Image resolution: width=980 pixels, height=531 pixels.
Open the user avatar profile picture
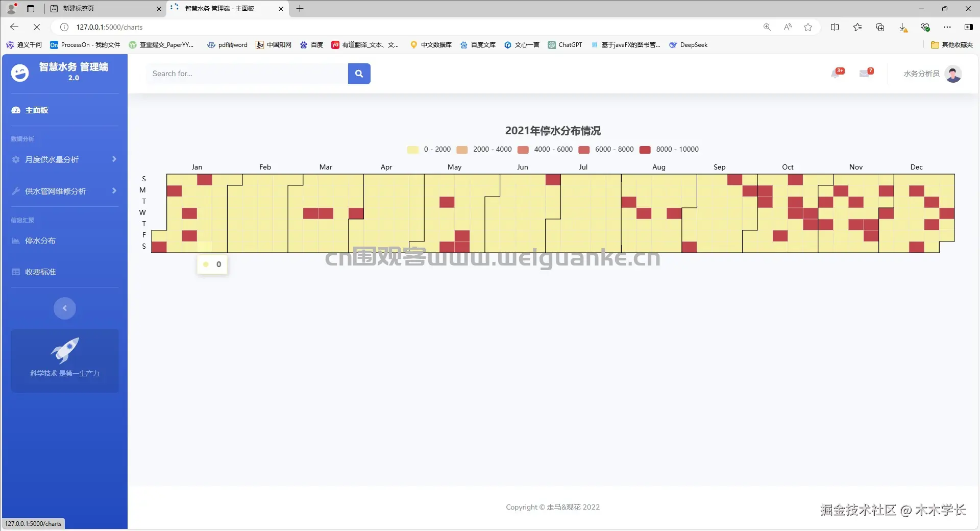point(953,74)
